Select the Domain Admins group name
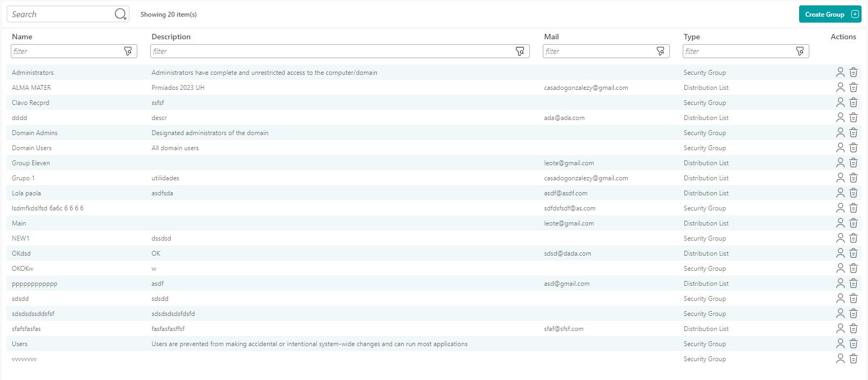Screen dimensions: 868x380 [x=34, y=133]
